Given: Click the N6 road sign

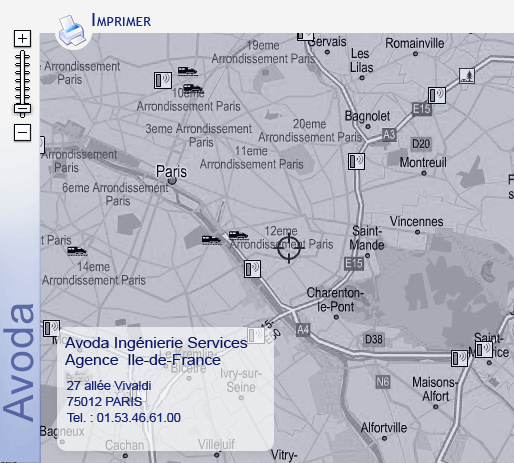Looking at the screenshot, I should [x=382, y=382].
